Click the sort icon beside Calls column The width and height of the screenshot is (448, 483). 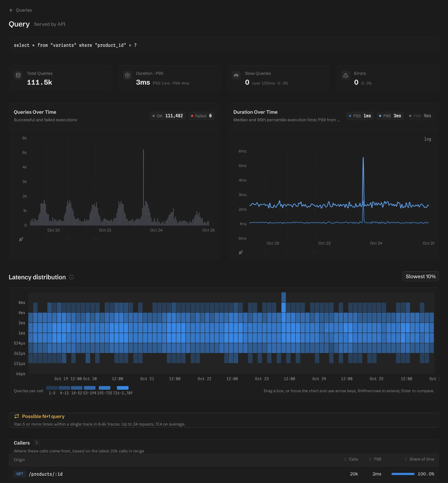click(x=345, y=459)
